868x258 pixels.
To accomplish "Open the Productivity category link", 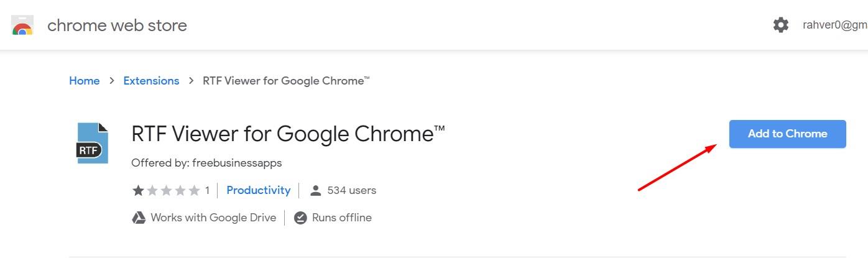I will coord(258,190).
